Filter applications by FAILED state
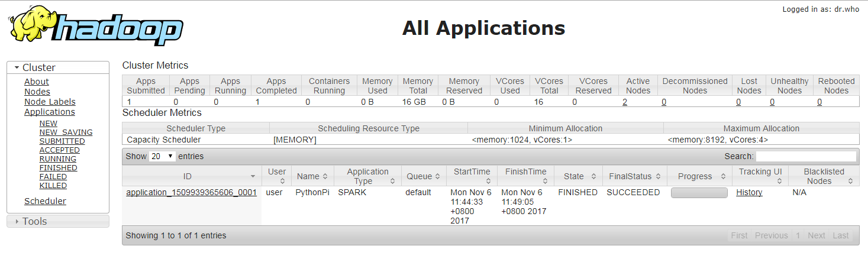The image size is (868, 262). tap(53, 177)
